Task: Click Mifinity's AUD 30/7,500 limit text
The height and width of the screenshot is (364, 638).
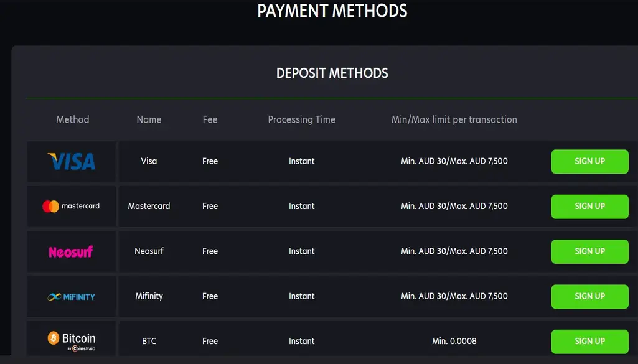Action: pyautogui.click(x=454, y=296)
